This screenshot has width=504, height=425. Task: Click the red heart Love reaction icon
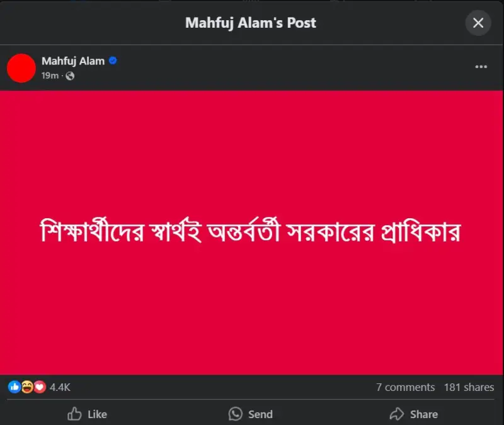coord(40,387)
